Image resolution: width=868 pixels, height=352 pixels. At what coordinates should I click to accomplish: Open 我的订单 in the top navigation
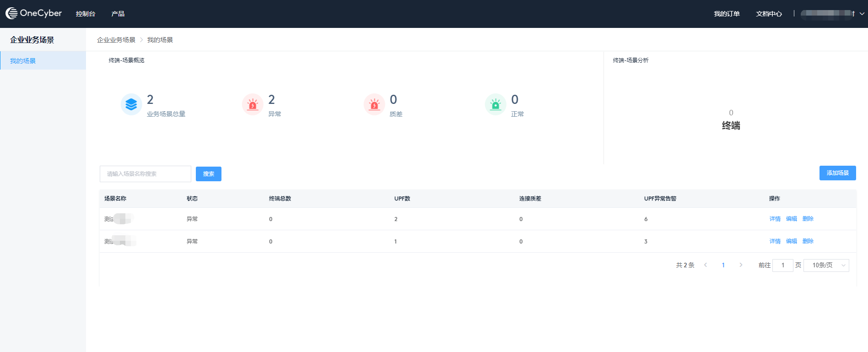[x=727, y=14]
